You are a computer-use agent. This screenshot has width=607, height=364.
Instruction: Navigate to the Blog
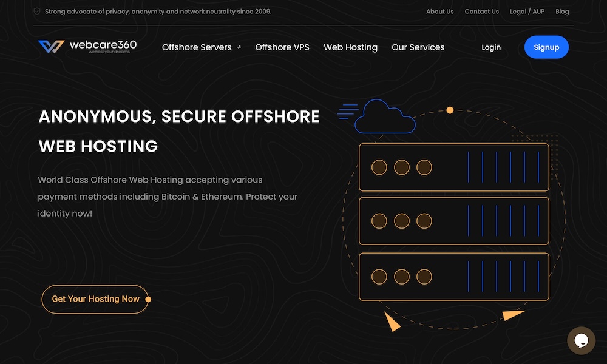point(562,12)
